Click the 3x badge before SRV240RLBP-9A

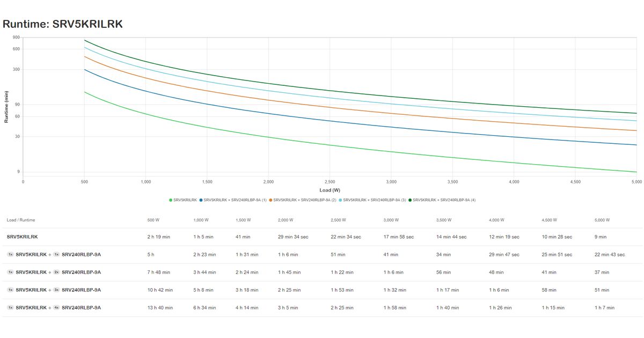[x=56, y=290]
